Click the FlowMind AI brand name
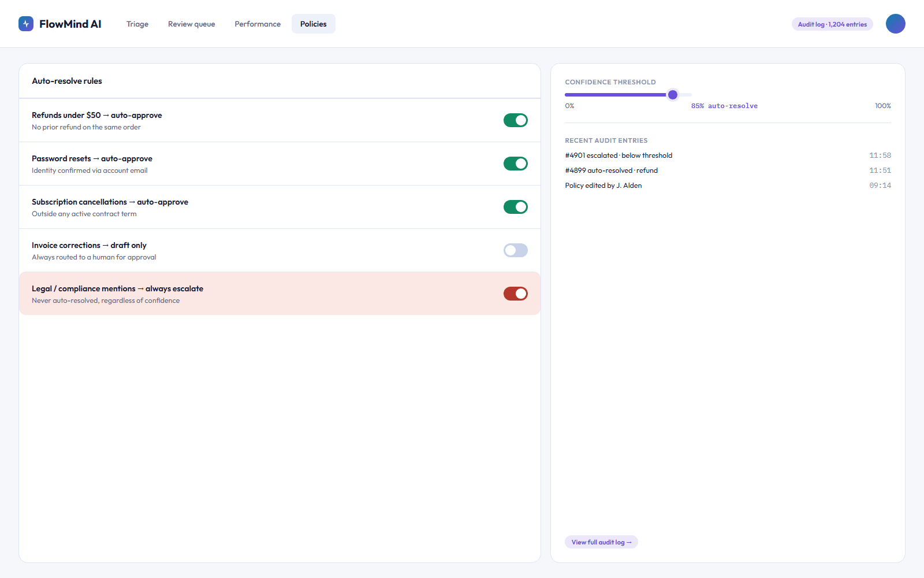The width and height of the screenshot is (924, 578). [70, 24]
